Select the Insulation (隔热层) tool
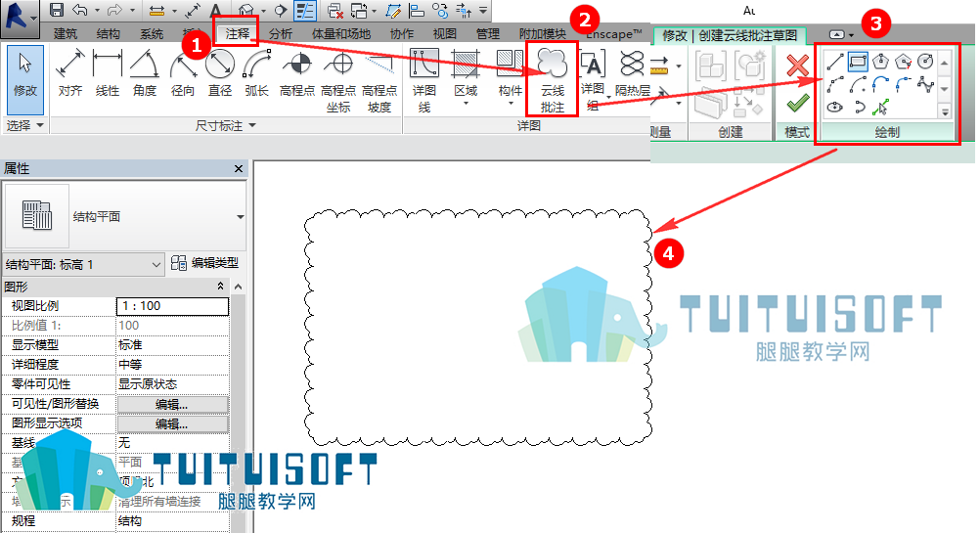The height and width of the screenshot is (533, 980). 632,73
